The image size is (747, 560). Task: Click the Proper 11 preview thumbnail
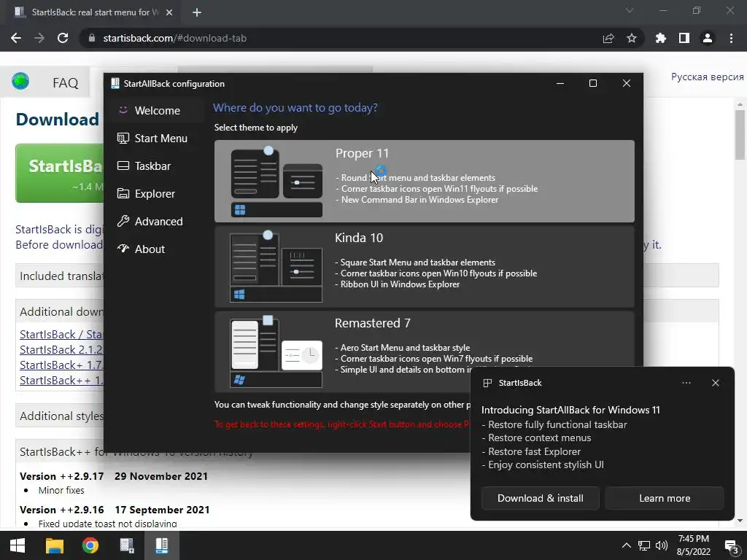point(276,182)
